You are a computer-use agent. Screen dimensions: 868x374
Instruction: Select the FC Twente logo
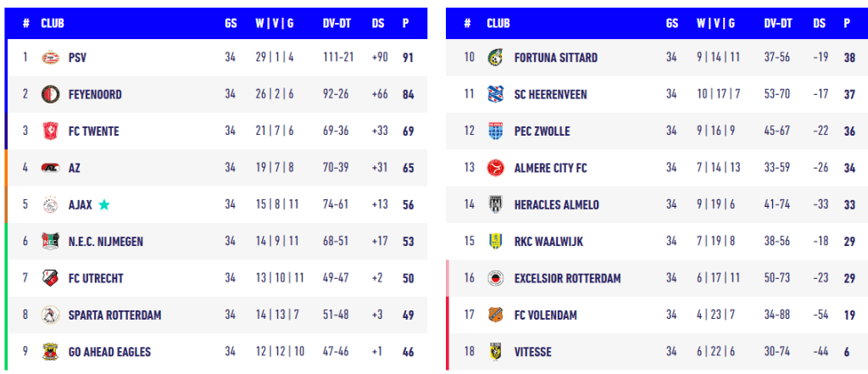(x=50, y=131)
